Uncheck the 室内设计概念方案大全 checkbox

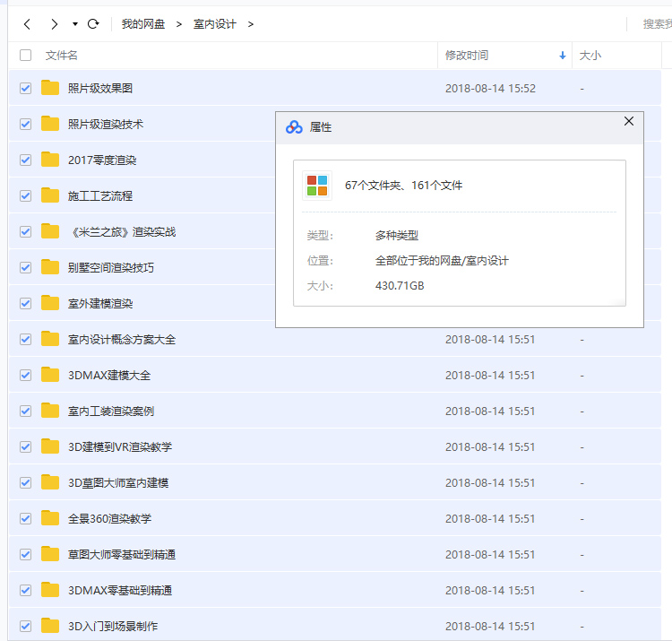25,340
